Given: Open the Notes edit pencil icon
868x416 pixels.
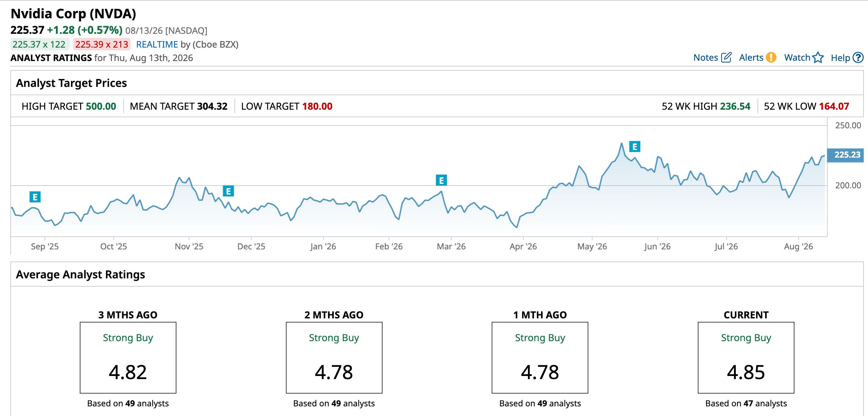Looking at the screenshot, I should 726,58.
